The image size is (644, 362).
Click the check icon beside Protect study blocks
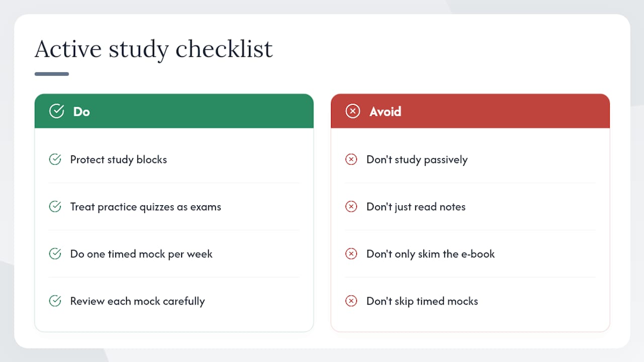[55, 159]
